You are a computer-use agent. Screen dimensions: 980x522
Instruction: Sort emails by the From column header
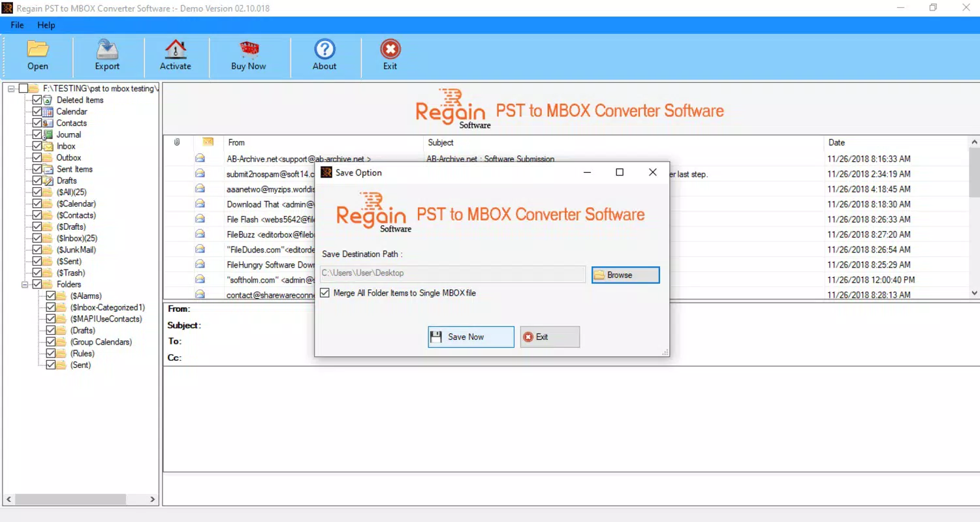point(323,142)
